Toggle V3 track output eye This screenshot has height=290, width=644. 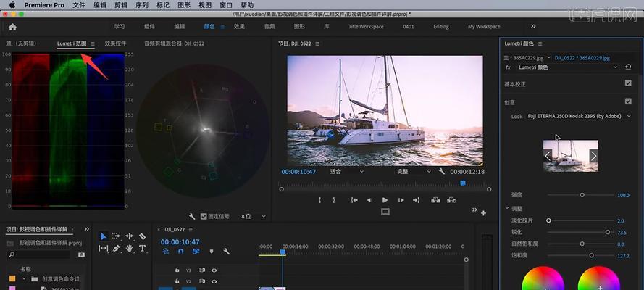point(214,270)
